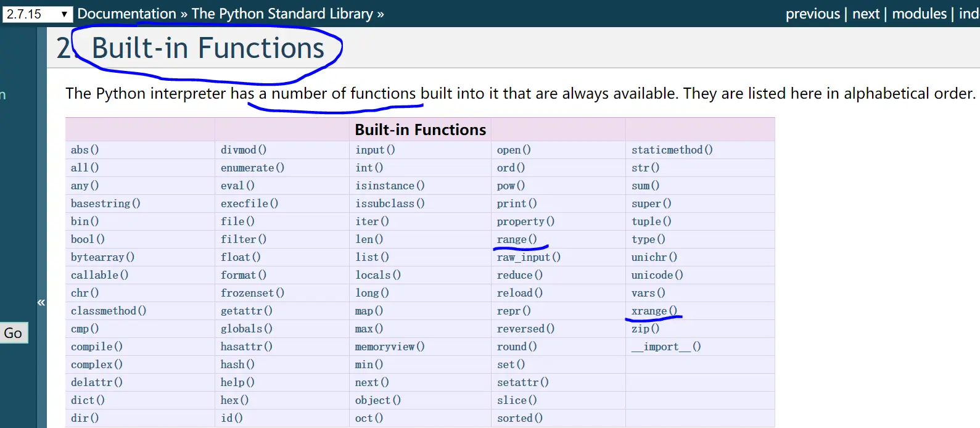Open the bin() function link
Image resolution: width=980 pixels, height=428 pixels.
[84, 221]
